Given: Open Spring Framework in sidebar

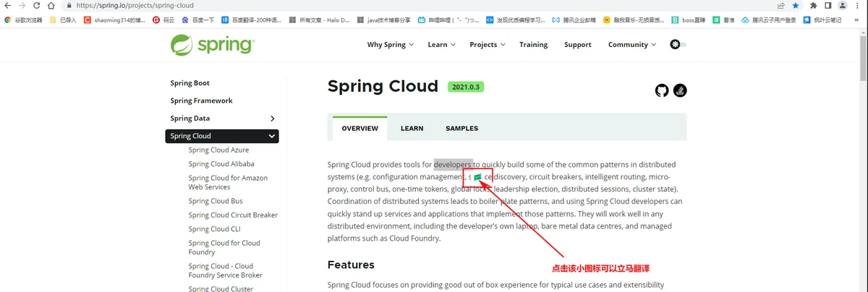Looking at the screenshot, I should (x=202, y=100).
